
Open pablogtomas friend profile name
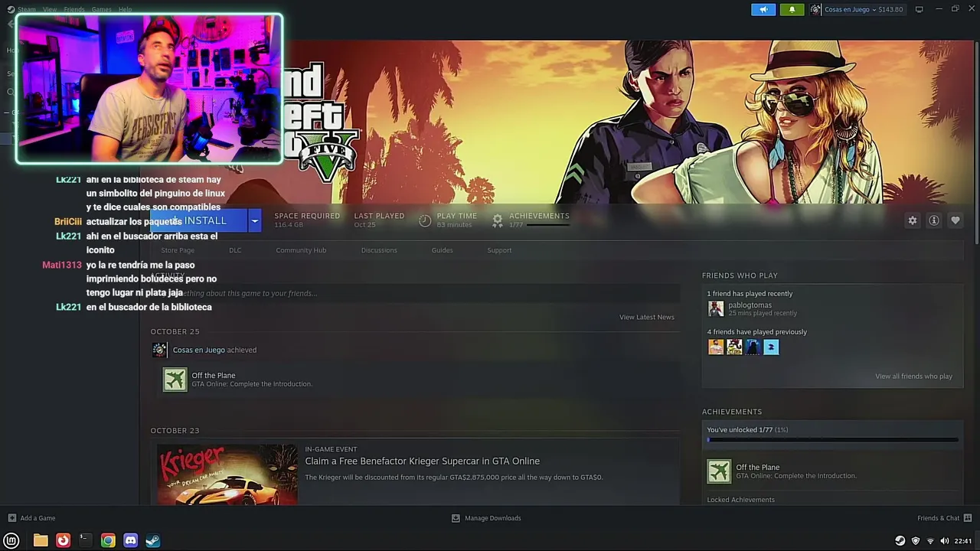[750, 305]
